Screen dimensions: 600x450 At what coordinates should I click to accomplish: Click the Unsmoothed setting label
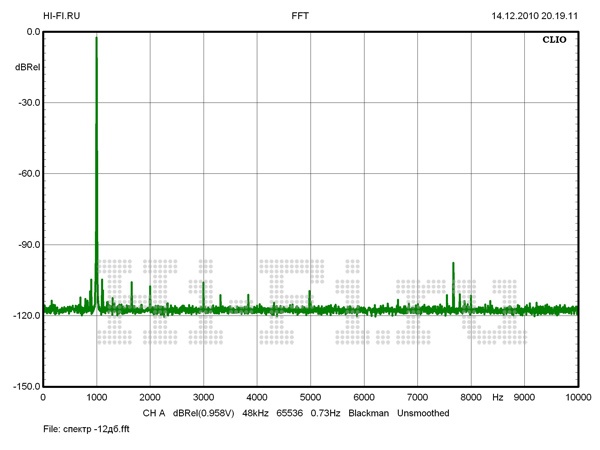tap(423, 412)
